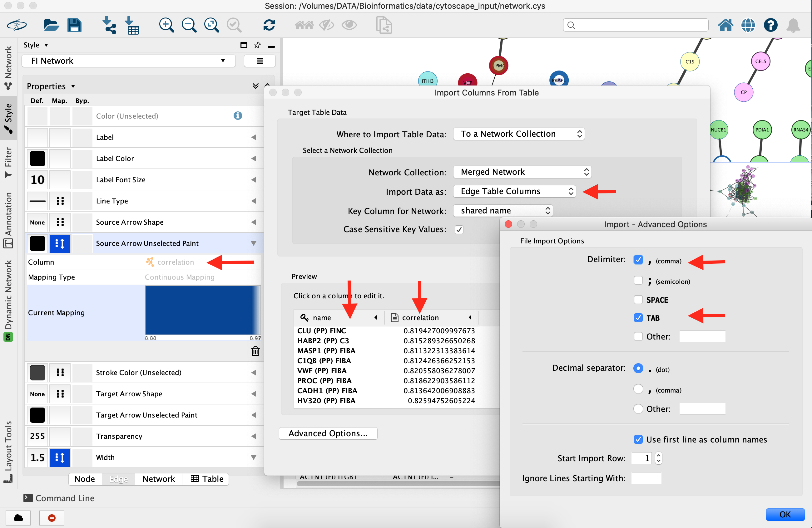Switch to the Node style tab
Image resolution: width=812 pixels, height=528 pixels.
pyautogui.click(x=85, y=479)
